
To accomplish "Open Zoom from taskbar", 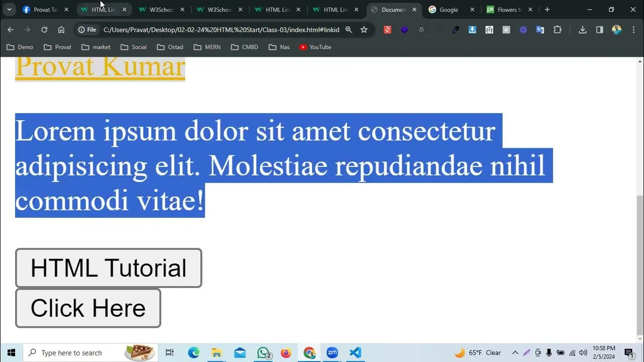I will coord(332,352).
